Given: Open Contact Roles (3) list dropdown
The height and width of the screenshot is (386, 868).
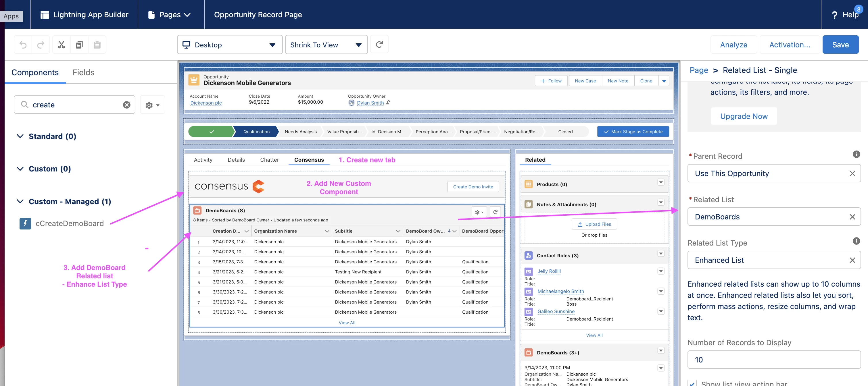Looking at the screenshot, I should coord(661,254).
